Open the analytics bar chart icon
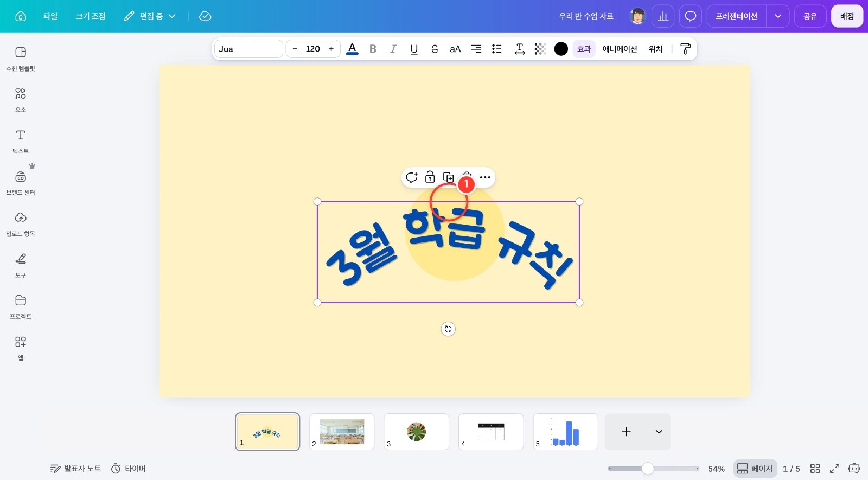The height and width of the screenshot is (480, 868). [663, 16]
